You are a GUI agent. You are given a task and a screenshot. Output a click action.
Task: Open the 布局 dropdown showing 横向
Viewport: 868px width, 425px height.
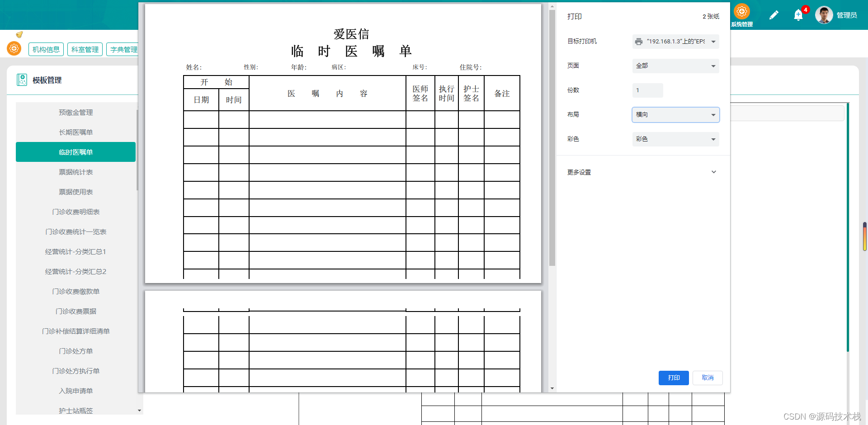coord(675,115)
